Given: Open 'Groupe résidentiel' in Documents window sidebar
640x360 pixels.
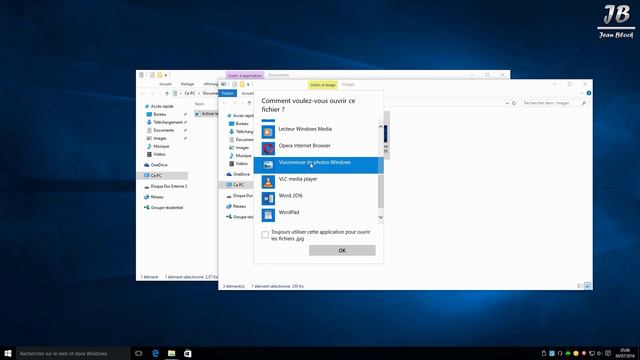Looking at the screenshot, I should point(163,207).
